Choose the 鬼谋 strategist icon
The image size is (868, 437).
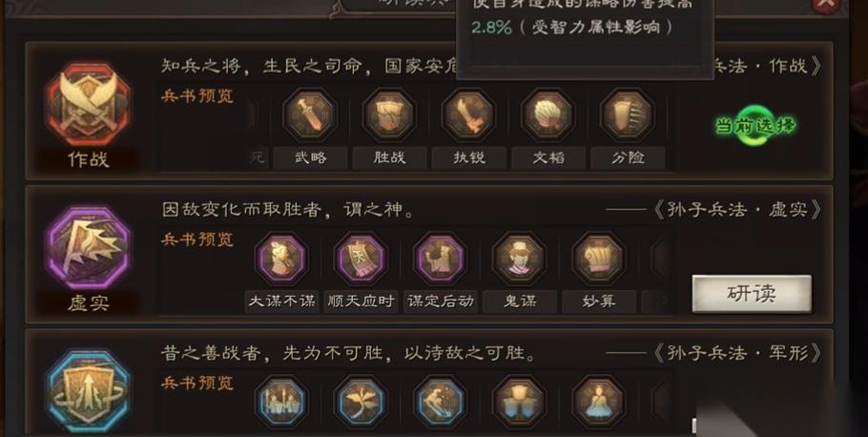click(519, 259)
